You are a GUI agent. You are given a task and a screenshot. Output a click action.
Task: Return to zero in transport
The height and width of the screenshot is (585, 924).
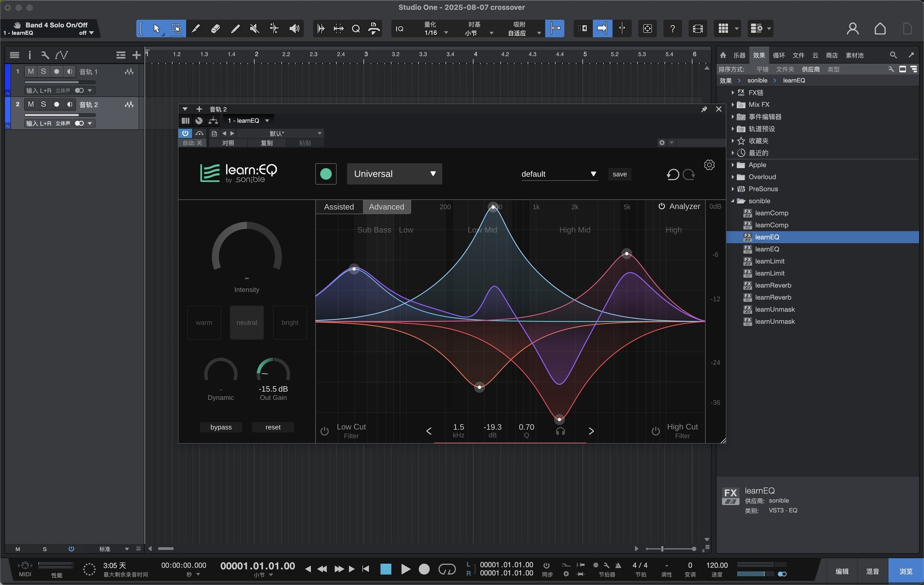tap(366, 569)
